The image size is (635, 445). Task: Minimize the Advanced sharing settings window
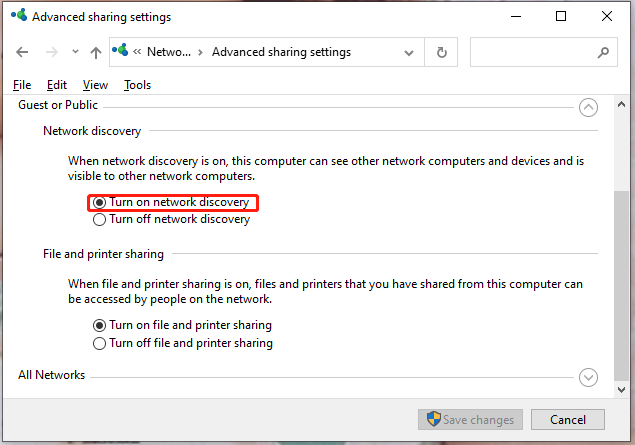[516, 17]
